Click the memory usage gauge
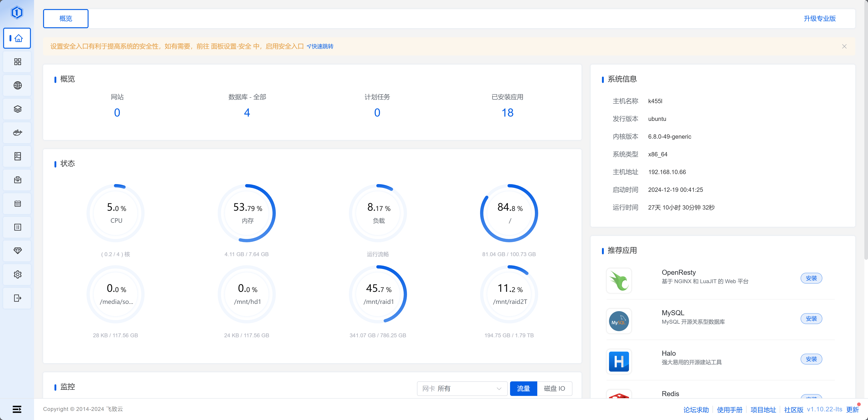 coord(247,213)
